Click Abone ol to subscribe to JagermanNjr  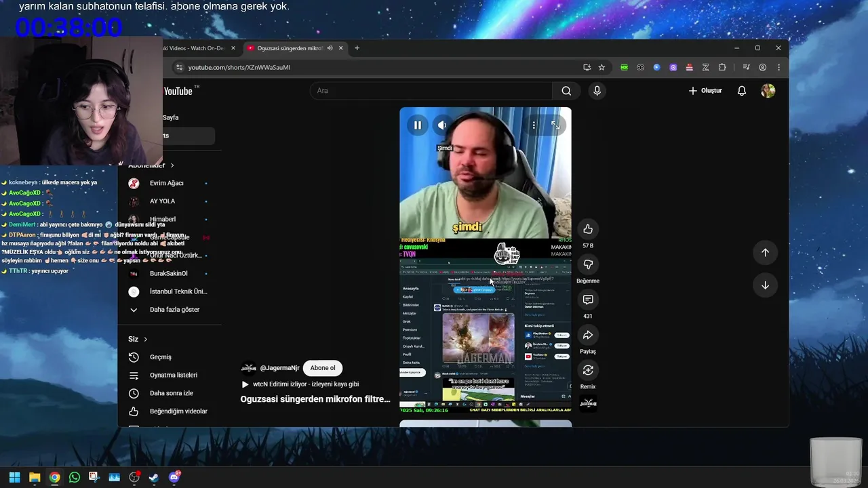click(x=323, y=368)
